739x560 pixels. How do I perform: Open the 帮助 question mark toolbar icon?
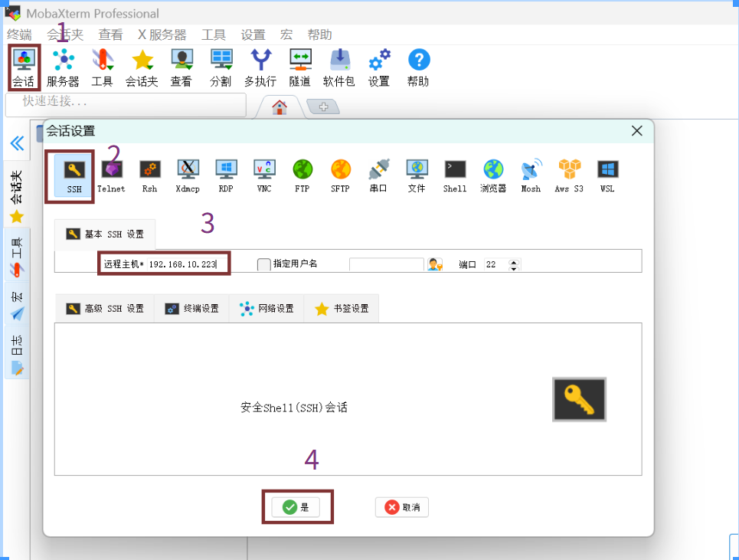[419, 67]
